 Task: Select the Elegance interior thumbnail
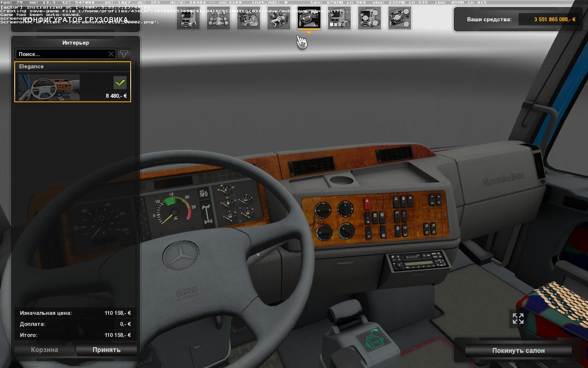pos(49,88)
